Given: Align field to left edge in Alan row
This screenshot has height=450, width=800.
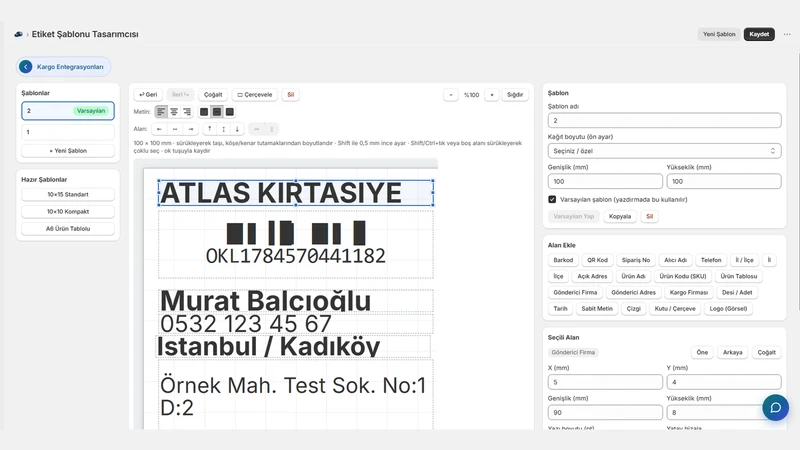Looking at the screenshot, I should click(159, 129).
